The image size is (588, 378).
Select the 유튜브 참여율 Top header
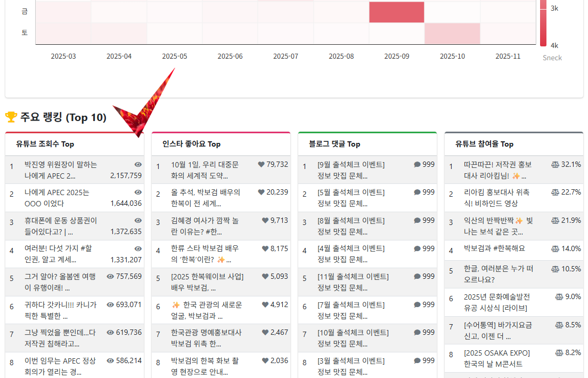coord(484,144)
